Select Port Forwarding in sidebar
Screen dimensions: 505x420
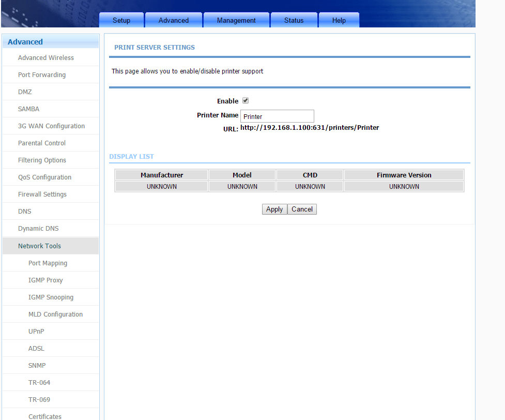click(42, 75)
